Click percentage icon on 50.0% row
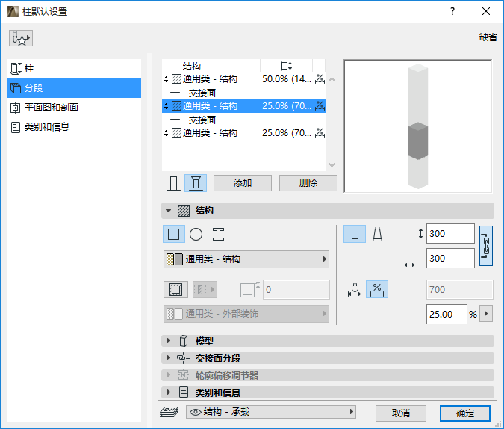 tap(320, 78)
